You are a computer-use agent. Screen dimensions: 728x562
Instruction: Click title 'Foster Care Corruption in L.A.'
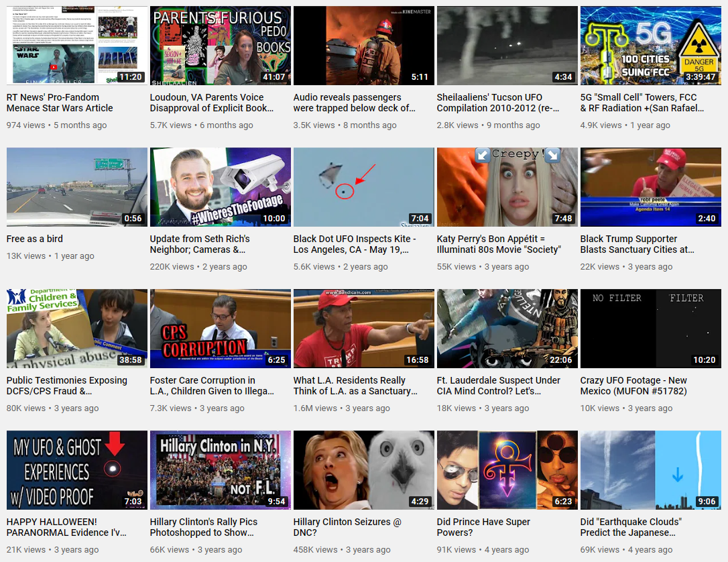click(x=212, y=386)
